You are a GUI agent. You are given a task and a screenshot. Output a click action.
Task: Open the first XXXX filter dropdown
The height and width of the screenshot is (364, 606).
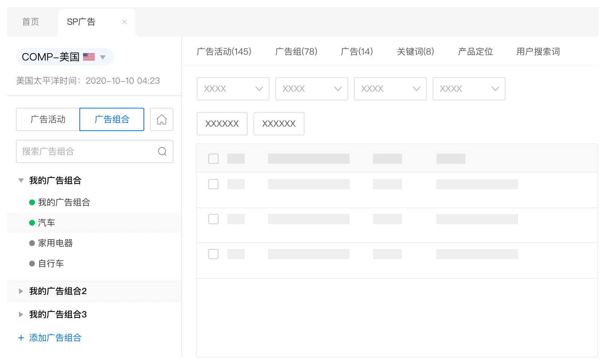pyautogui.click(x=233, y=89)
